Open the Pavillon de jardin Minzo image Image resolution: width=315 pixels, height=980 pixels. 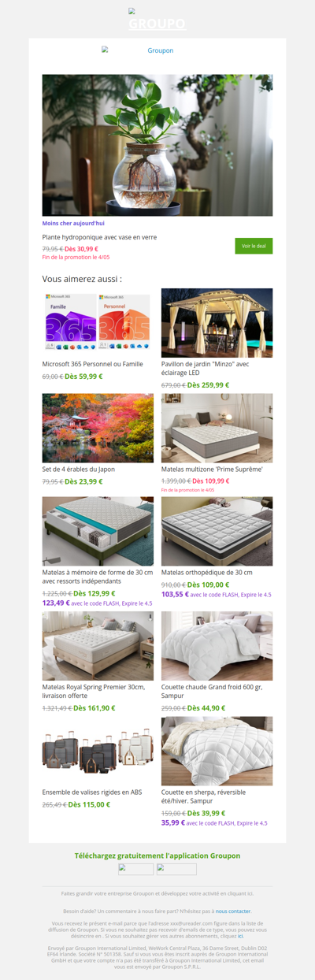pos(217,322)
